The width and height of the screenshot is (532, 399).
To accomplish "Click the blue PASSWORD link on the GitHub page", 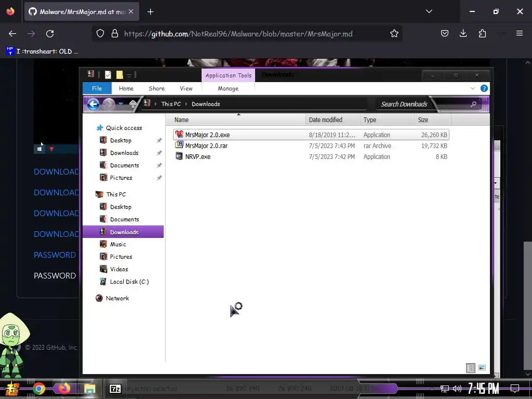I will 55,255.
